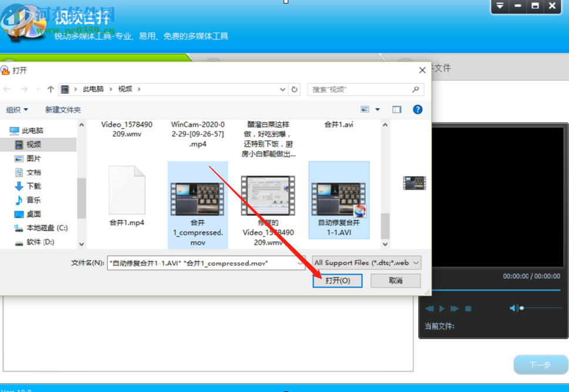569x392 pixels.
Task: Open the view options dropdown arrow
Action: 377,110
